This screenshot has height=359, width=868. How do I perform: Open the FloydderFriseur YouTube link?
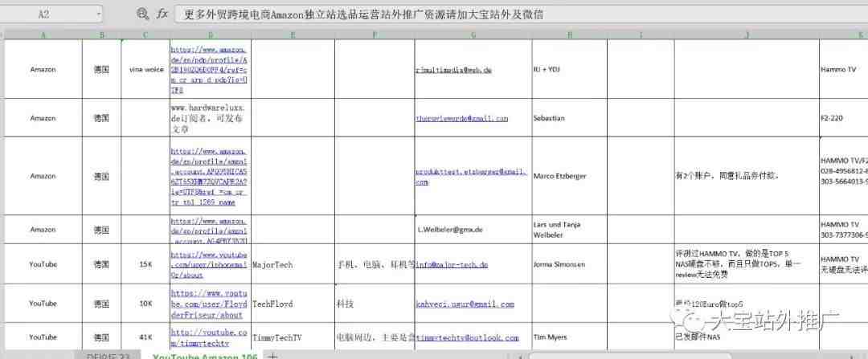[x=209, y=304]
